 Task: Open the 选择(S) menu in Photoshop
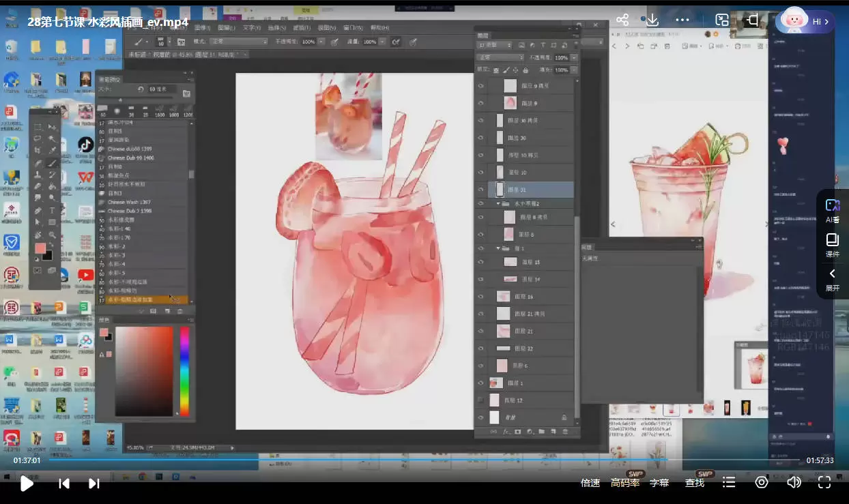(x=276, y=28)
